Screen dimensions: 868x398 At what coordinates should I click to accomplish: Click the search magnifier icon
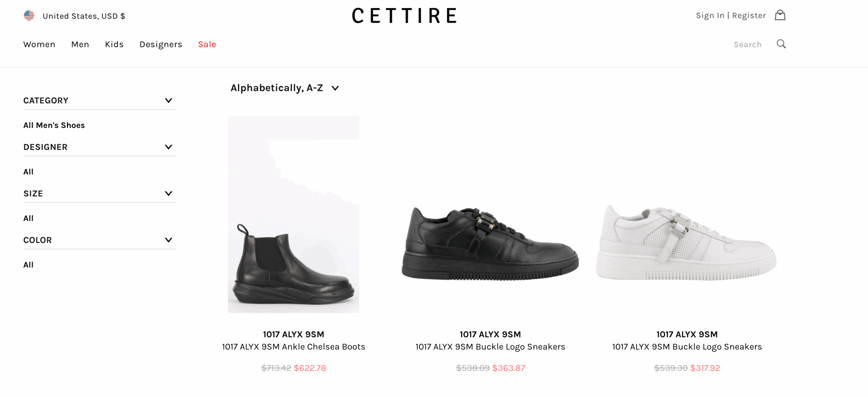pyautogui.click(x=781, y=44)
